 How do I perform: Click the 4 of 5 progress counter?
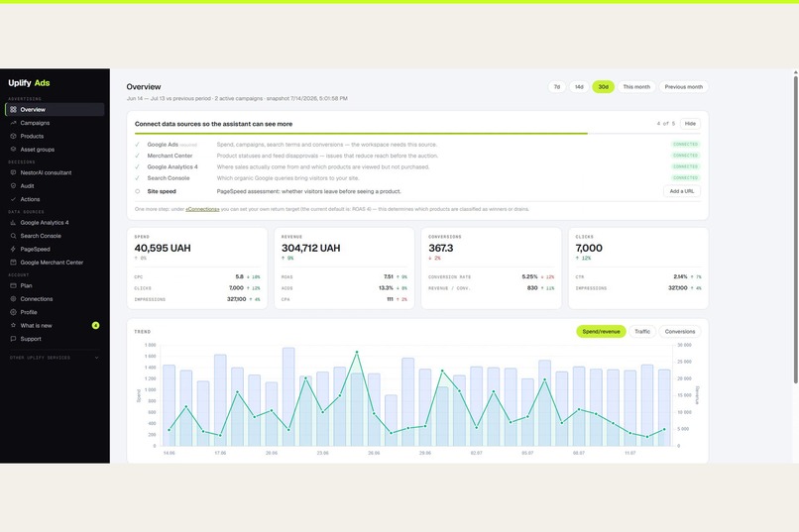coord(665,124)
